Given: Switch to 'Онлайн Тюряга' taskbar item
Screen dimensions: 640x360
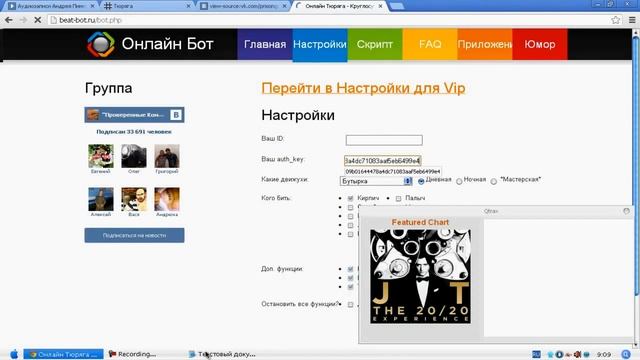Looking at the screenshot, I should click(63, 354).
